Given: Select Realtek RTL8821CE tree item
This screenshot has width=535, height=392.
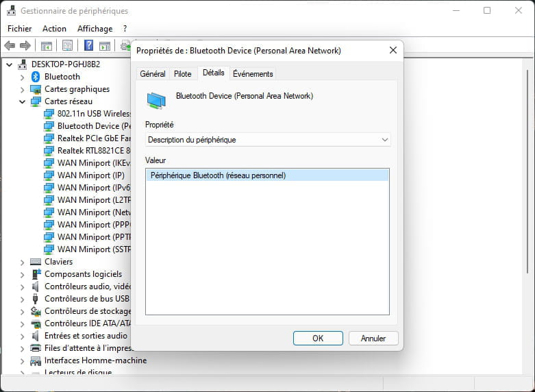Looking at the screenshot, I should (x=94, y=151).
